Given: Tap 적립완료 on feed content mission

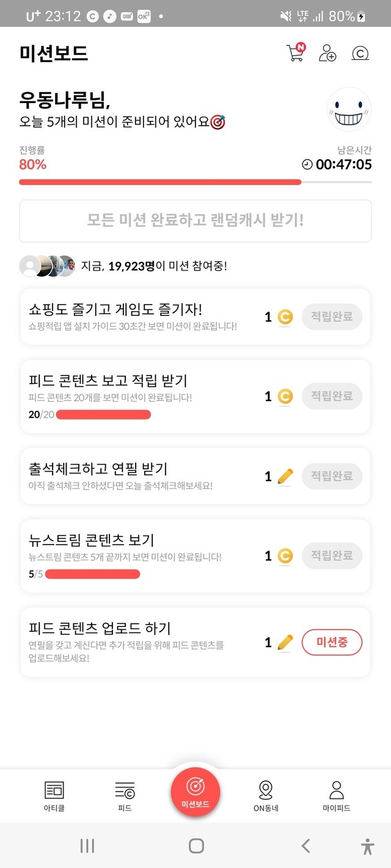Looking at the screenshot, I should pyautogui.click(x=332, y=397).
